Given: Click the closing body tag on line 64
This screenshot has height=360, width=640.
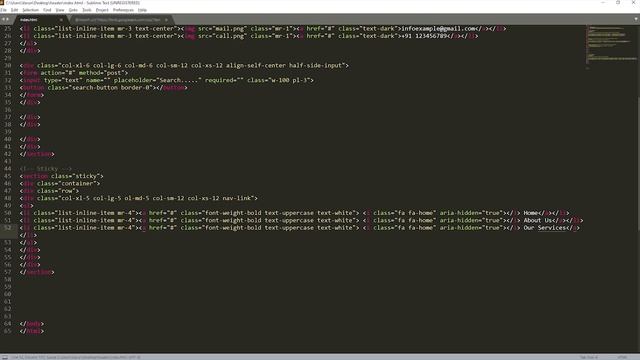Looking at the screenshot, I should click(32, 324).
